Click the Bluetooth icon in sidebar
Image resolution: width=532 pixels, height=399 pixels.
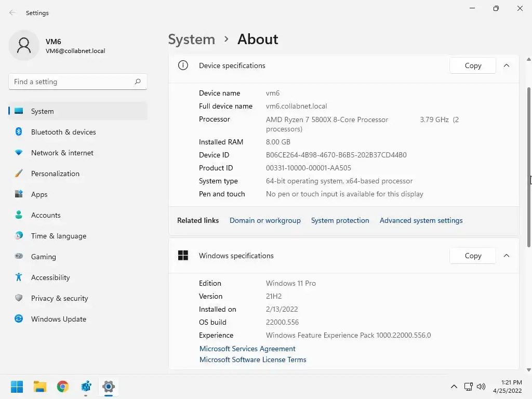coord(19,131)
